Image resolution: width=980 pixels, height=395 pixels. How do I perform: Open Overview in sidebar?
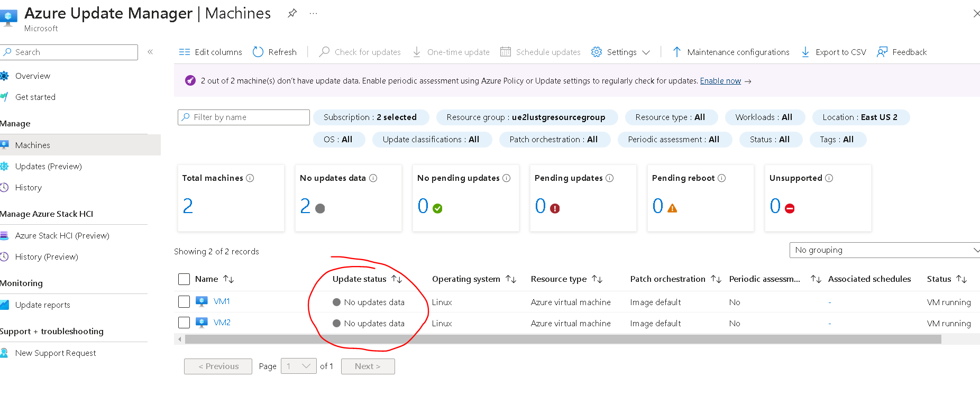coord(33,76)
